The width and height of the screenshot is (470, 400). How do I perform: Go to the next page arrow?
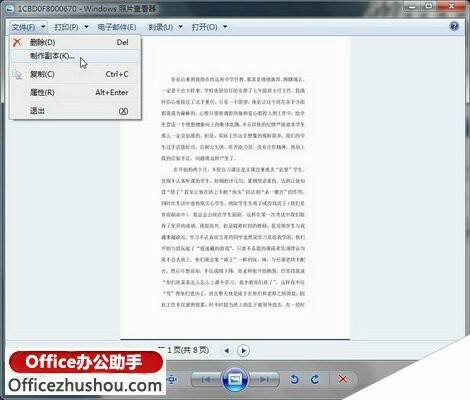pos(243,351)
